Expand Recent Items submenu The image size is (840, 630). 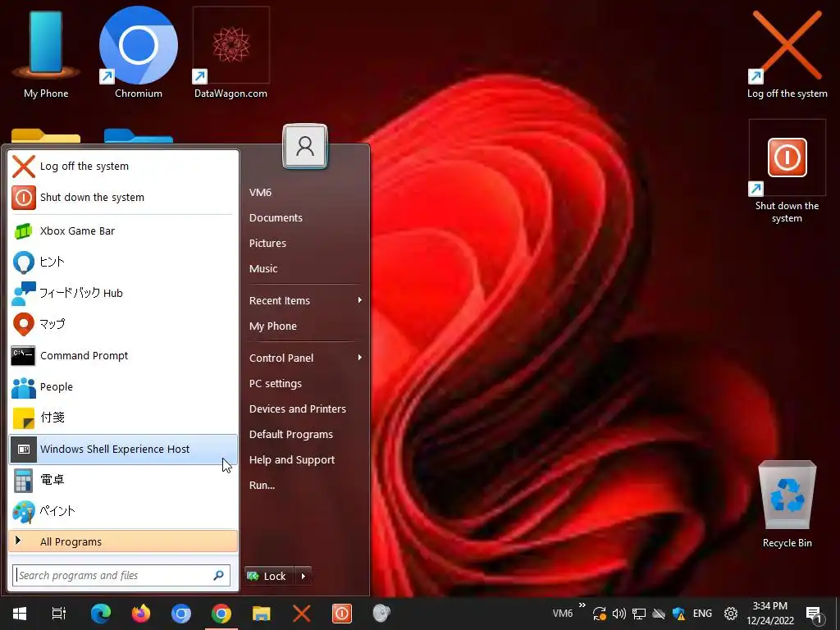pyautogui.click(x=305, y=300)
